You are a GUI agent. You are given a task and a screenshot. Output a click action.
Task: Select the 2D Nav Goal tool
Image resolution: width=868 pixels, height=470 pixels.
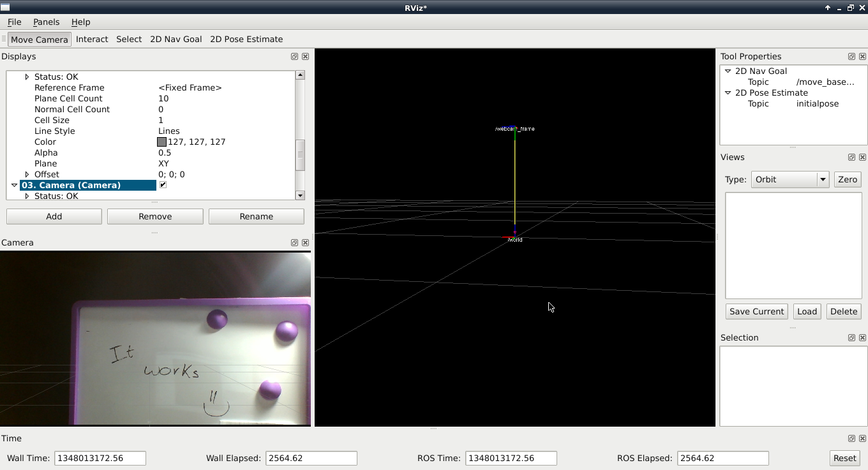176,40
